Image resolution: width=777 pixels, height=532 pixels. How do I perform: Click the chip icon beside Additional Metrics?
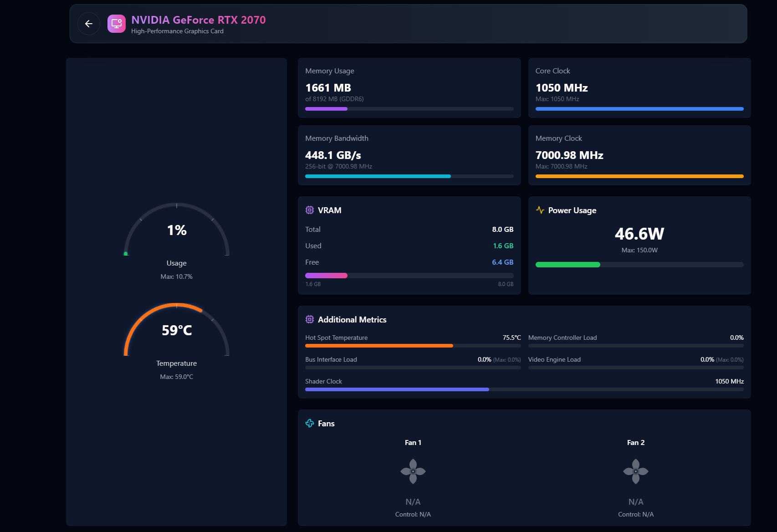(310, 319)
